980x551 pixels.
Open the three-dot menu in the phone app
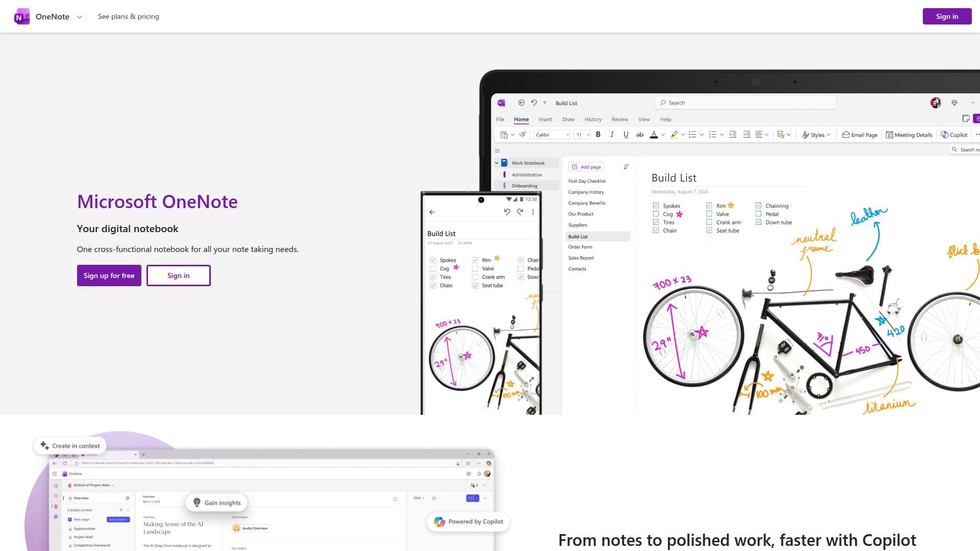(x=533, y=212)
